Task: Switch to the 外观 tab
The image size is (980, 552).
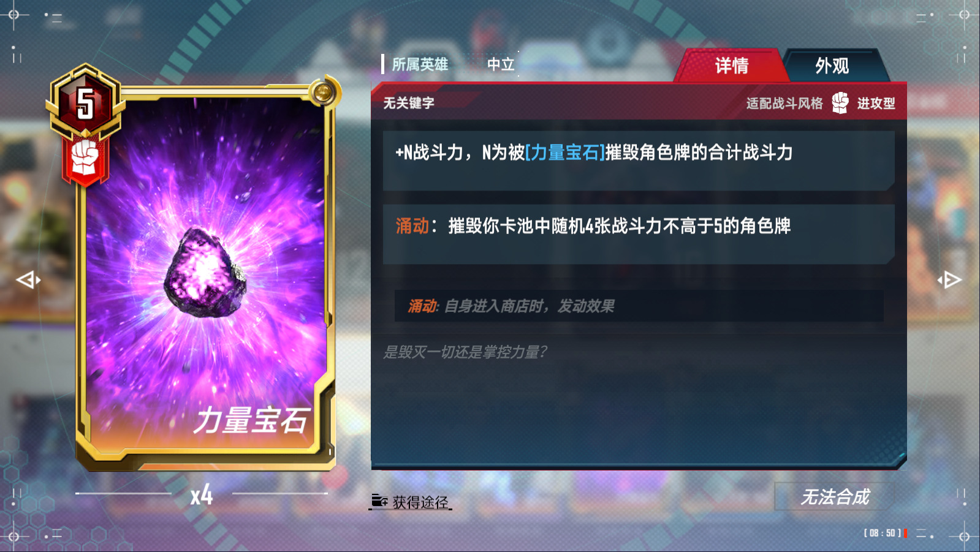Action: 832,66
